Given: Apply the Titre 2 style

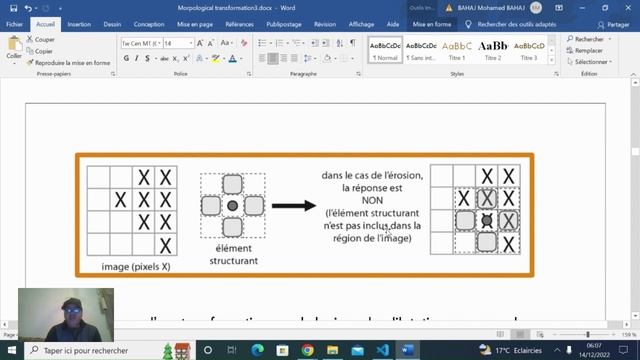Looking at the screenshot, I should 493,50.
